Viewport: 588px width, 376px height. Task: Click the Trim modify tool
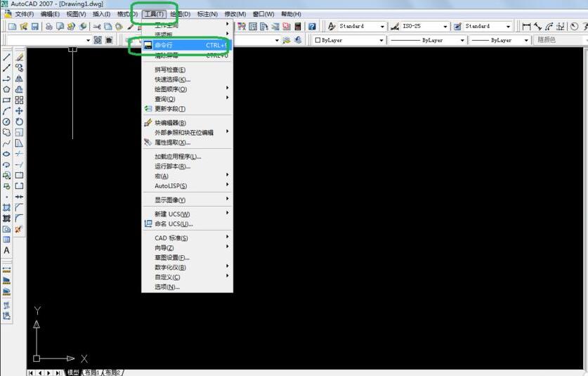point(19,154)
